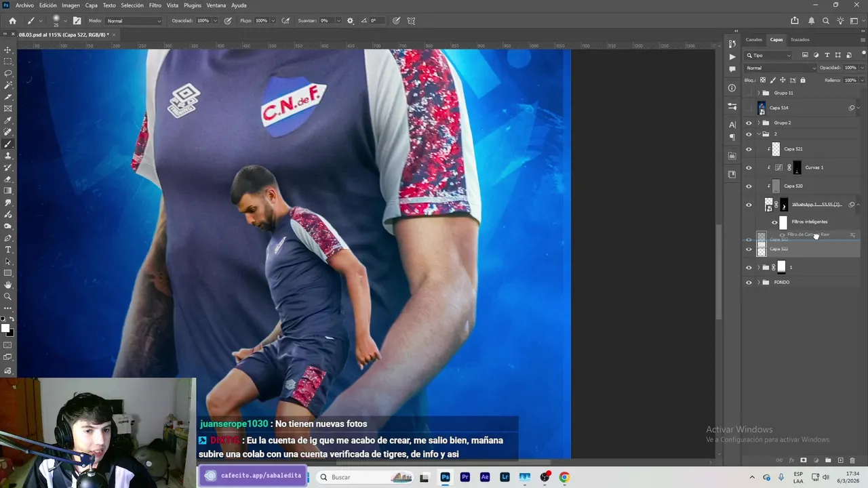
Task: Switch to the Trazados tab
Action: click(x=800, y=39)
